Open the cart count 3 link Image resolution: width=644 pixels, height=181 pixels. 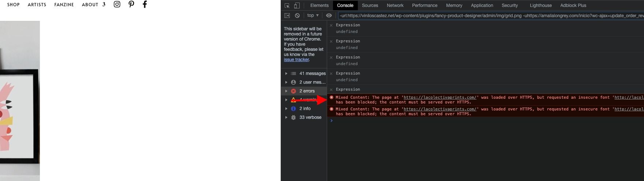coord(104,4)
